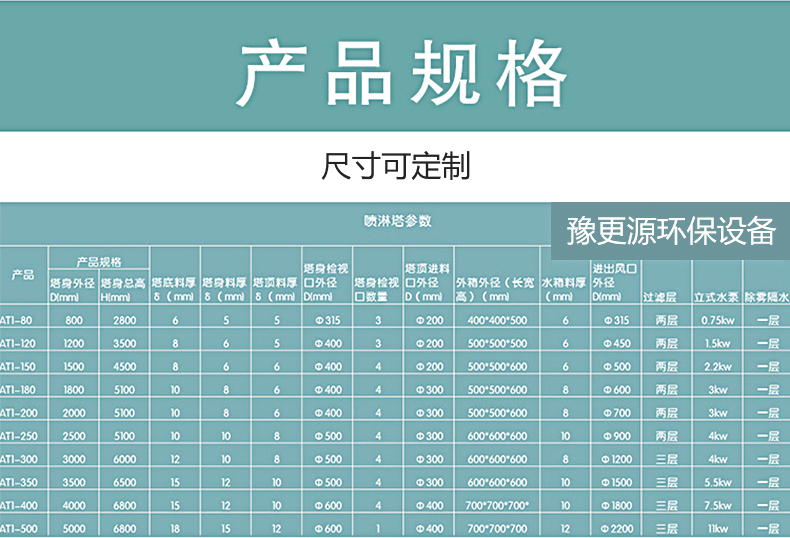Click the 外箱外径（长宽高）column header
This screenshot has width=790, height=538.
(497, 290)
